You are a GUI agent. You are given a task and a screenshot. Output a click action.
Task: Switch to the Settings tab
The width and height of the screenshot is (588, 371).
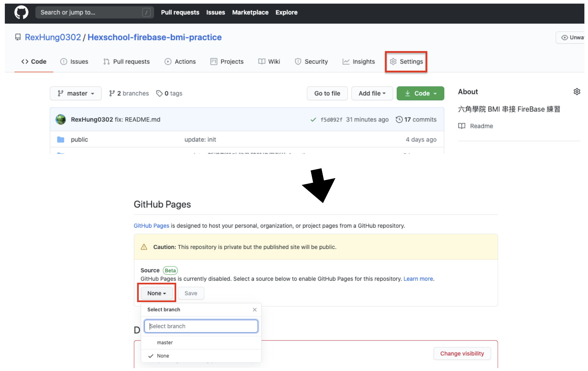(x=406, y=61)
